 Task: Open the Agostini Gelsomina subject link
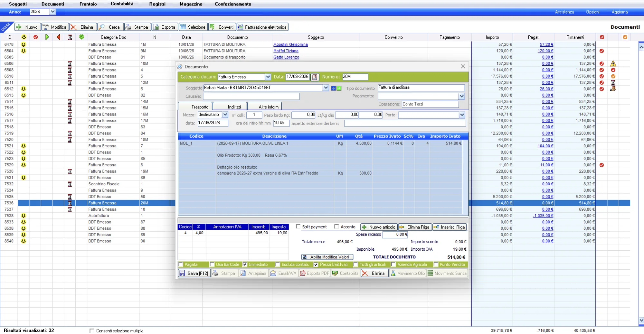coord(290,44)
